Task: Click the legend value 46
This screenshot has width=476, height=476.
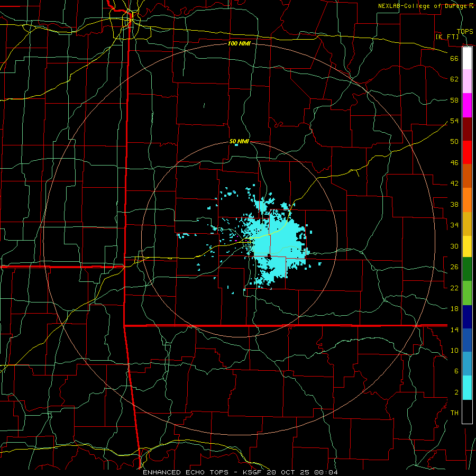Action: point(454,163)
